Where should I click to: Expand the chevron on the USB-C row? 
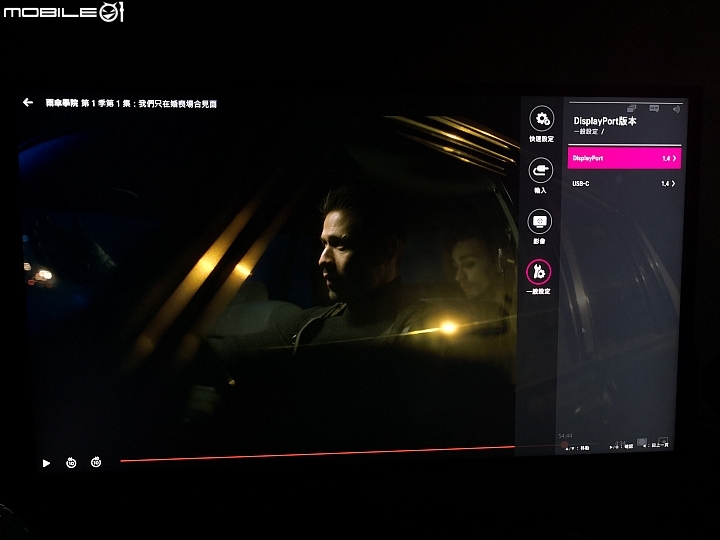pyautogui.click(x=673, y=184)
